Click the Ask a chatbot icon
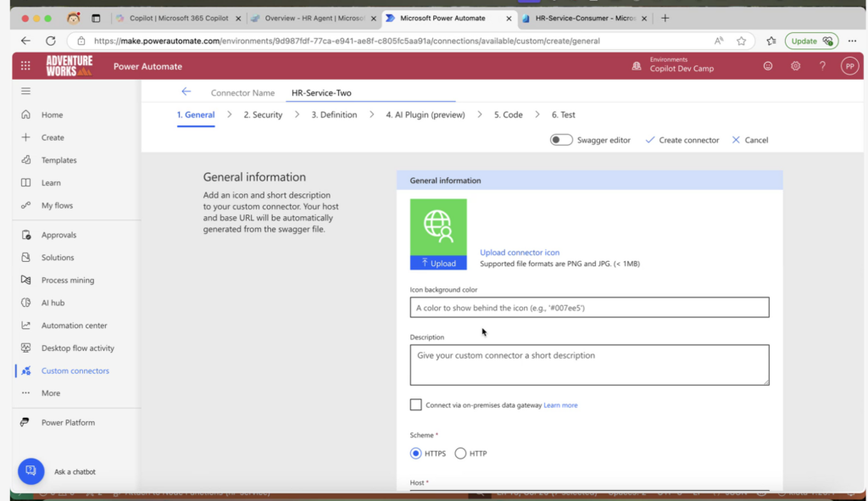The width and height of the screenshot is (868, 501). pos(31,471)
